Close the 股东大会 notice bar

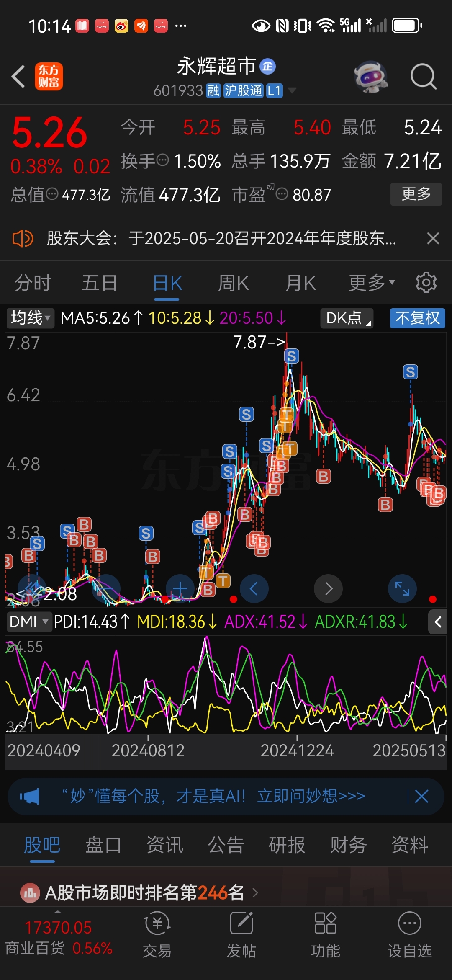433,238
